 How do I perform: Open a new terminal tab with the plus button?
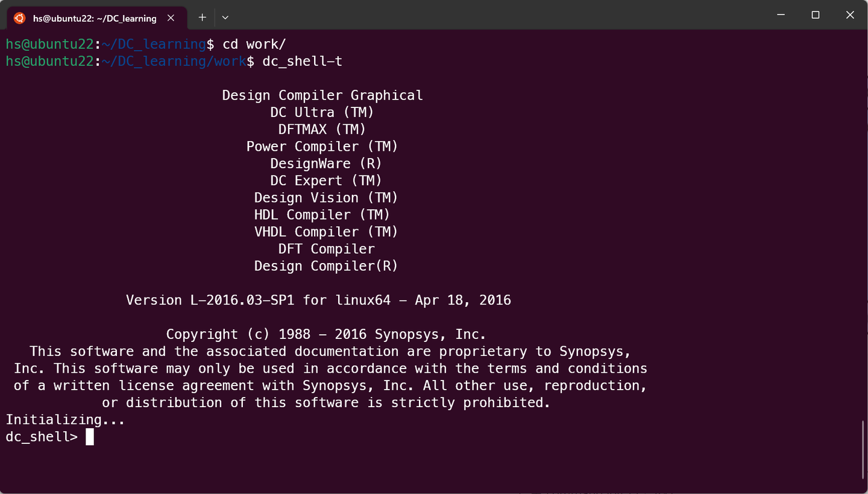(x=202, y=17)
